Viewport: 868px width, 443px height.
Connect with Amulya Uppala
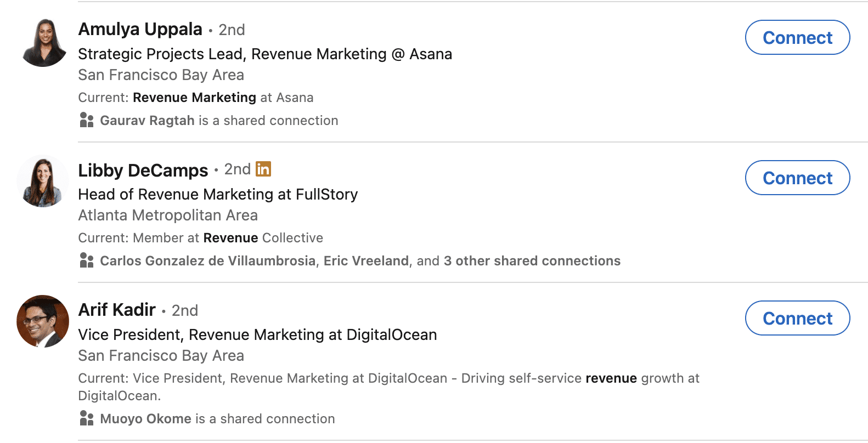pyautogui.click(x=797, y=37)
